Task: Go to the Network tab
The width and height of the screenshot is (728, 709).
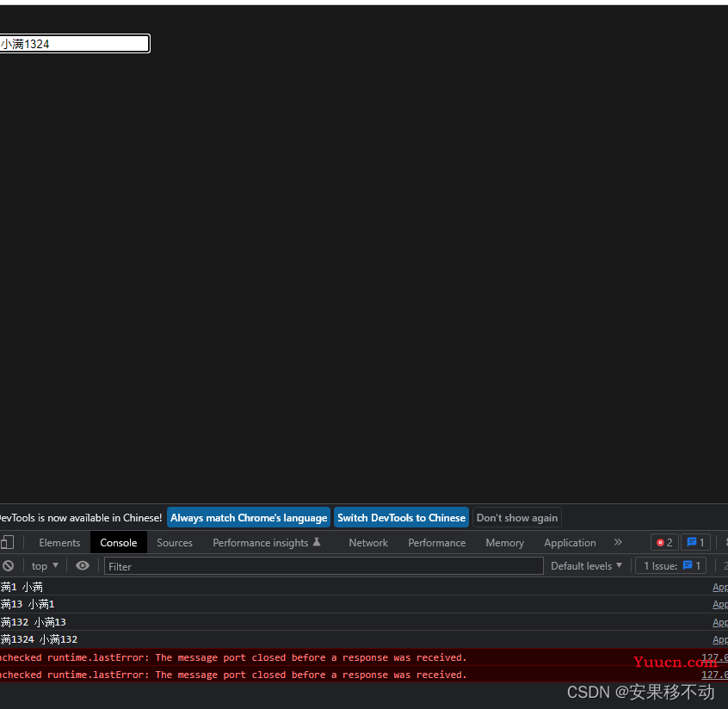Action: [x=368, y=543]
